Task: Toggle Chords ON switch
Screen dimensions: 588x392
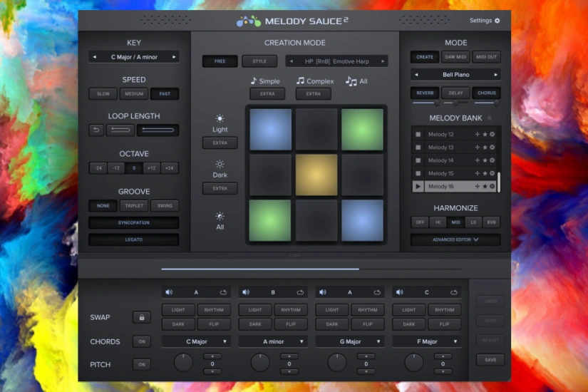Action: [x=141, y=341]
